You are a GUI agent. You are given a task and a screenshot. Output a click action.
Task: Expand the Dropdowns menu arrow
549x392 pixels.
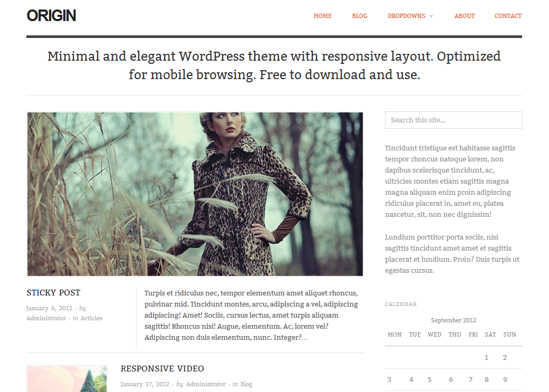tap(431, 16)
